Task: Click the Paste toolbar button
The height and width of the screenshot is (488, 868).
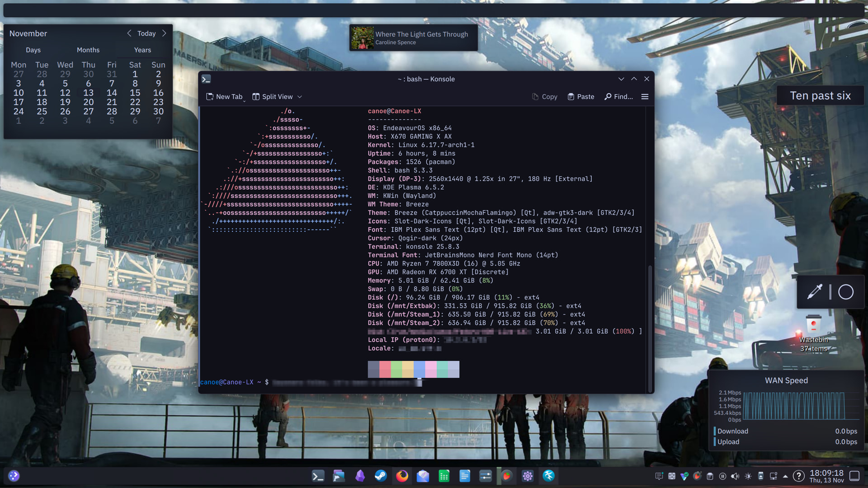Action: pos(581,97)
